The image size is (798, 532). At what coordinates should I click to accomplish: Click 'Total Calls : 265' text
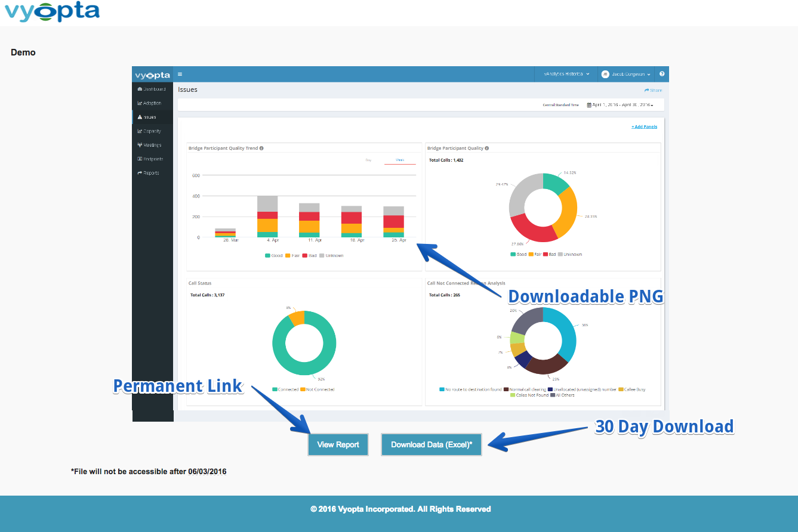tap(445, 295)
